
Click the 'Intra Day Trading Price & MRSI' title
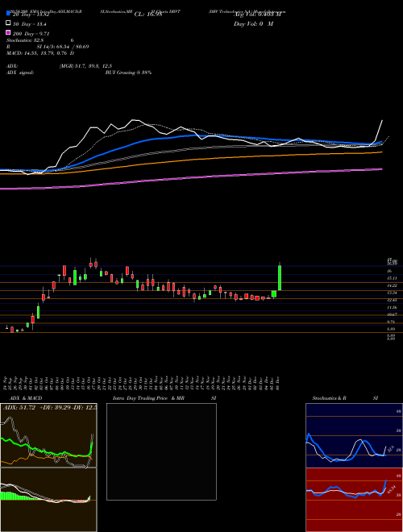click(x=164, y=398)
